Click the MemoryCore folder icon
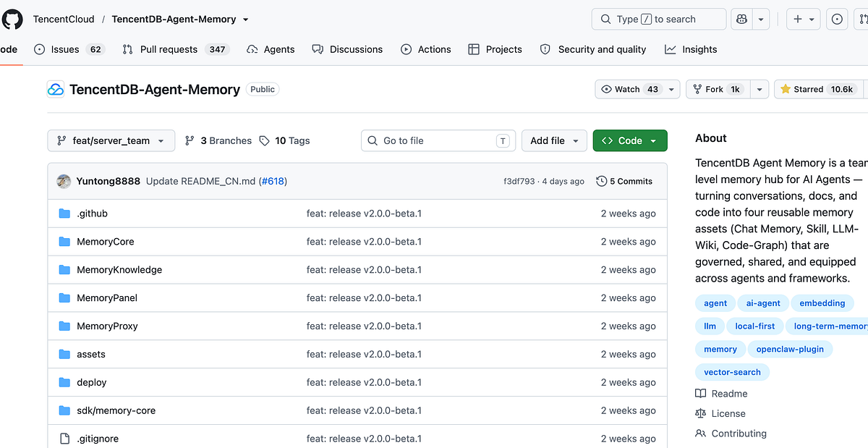868x448 pixels. click(64, 242)
